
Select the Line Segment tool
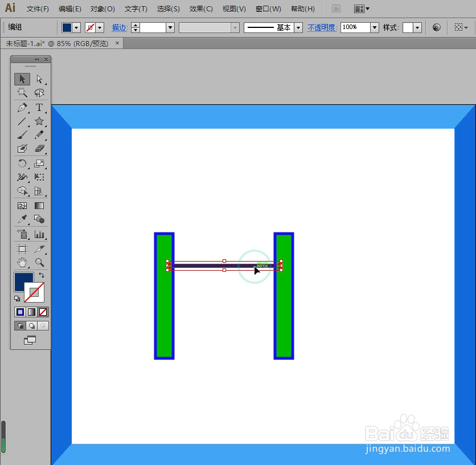[x=22, y=121]
